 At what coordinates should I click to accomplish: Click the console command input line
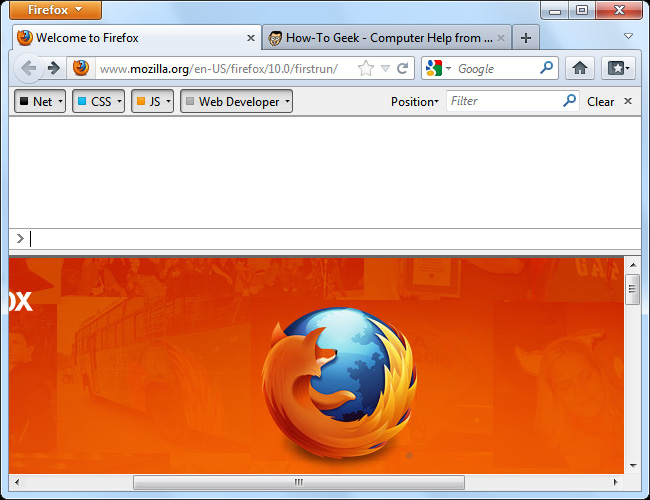325,239
